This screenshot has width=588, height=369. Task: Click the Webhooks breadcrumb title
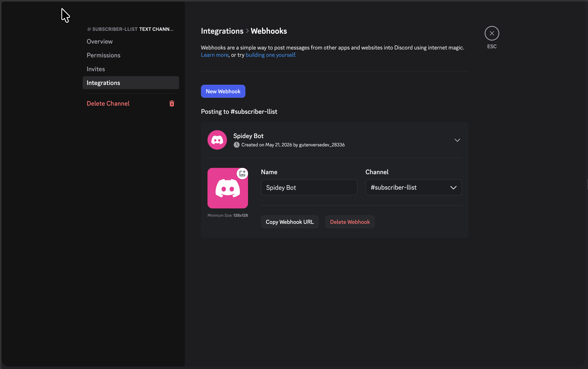point(269,31)
